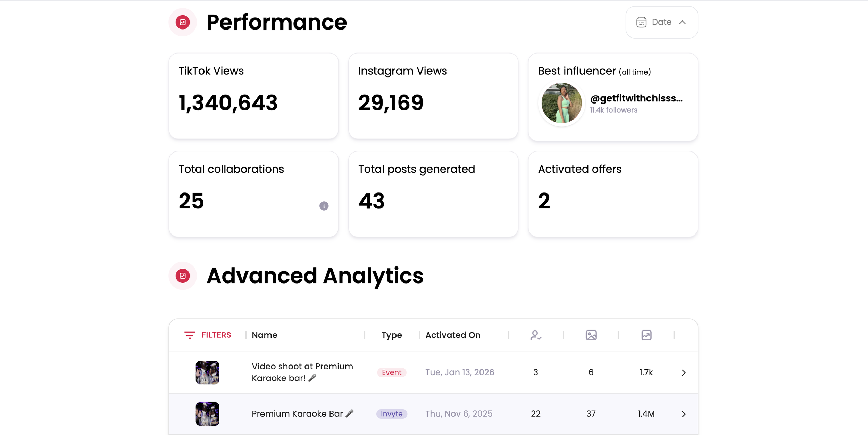The image size is (868, 435).
Task: Select the Activated On column header
Action: (452, 335)
